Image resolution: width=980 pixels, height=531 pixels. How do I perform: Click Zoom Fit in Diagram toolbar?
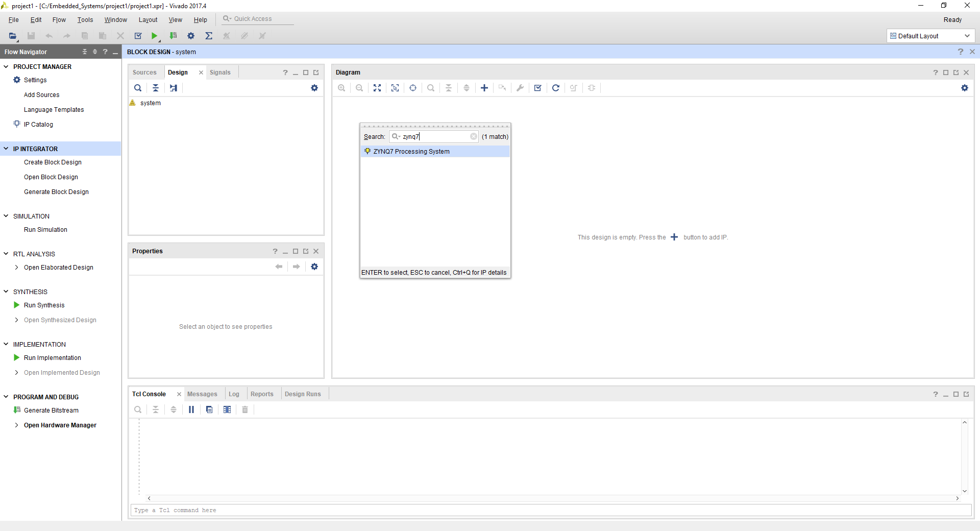point(377,88)
